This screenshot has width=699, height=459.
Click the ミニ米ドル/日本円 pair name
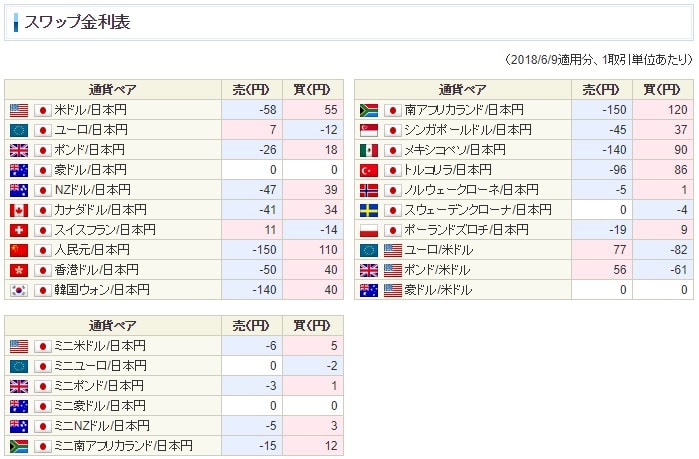[x=100, y=346]
